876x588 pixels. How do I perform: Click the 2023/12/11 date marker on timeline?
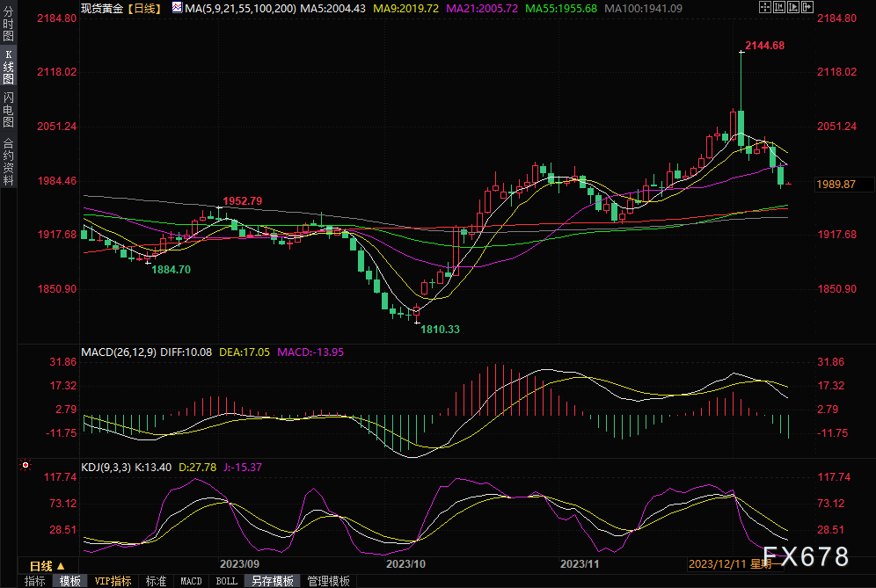[x=718, y=563]
